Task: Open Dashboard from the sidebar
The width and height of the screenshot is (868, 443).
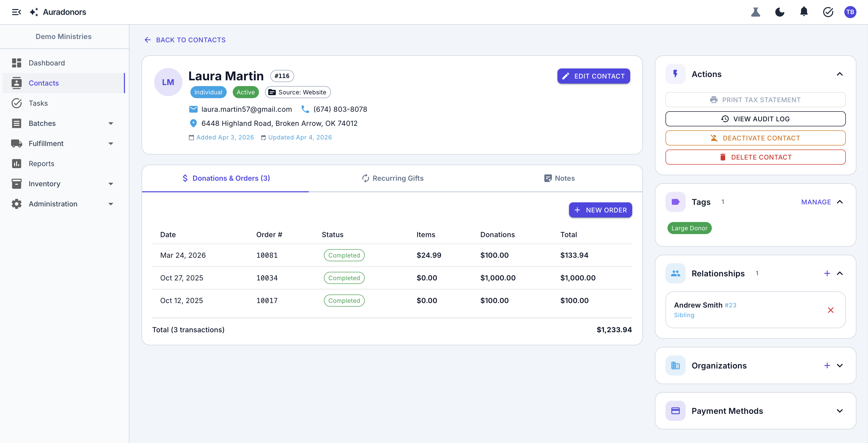Action: [x=47, y=63]
